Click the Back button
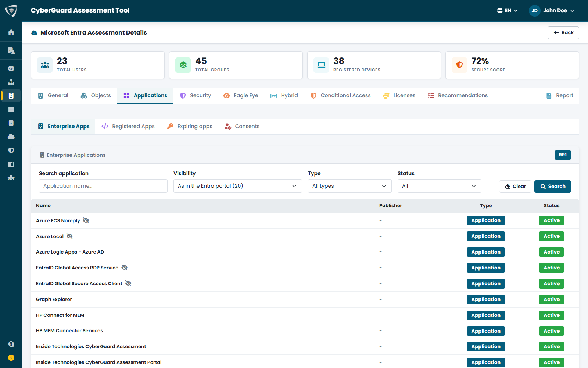 [x=563, y=33]
